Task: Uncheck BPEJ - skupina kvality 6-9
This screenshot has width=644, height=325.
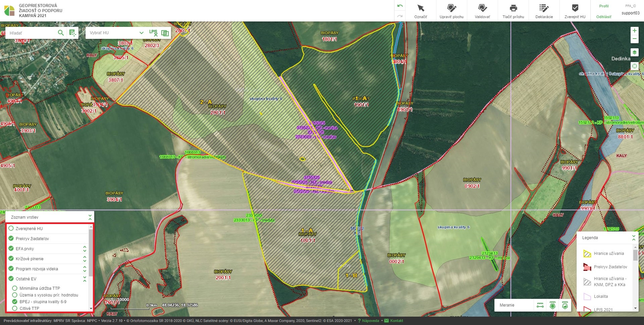Action: pyautogui.click(x=15, y=302)
